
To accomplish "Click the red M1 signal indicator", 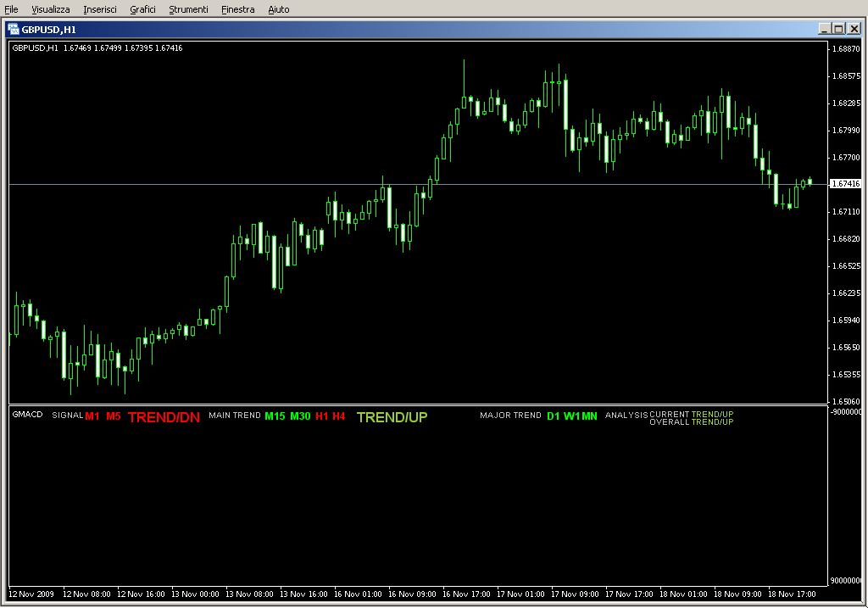I will (92, 416).
